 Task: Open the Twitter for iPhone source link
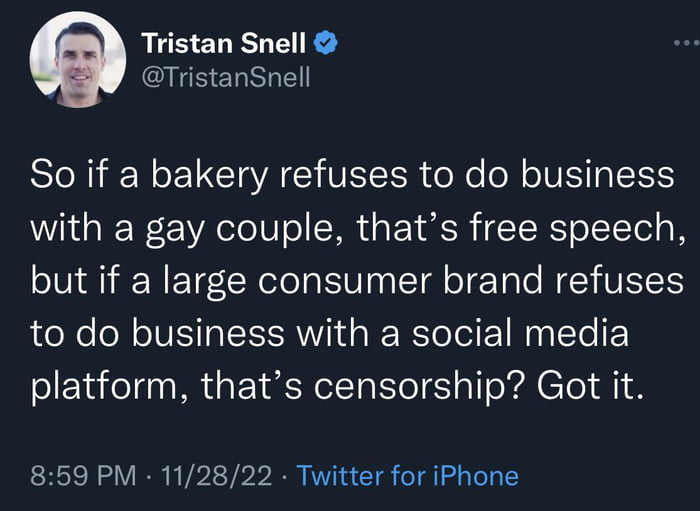tap(408, 476)
